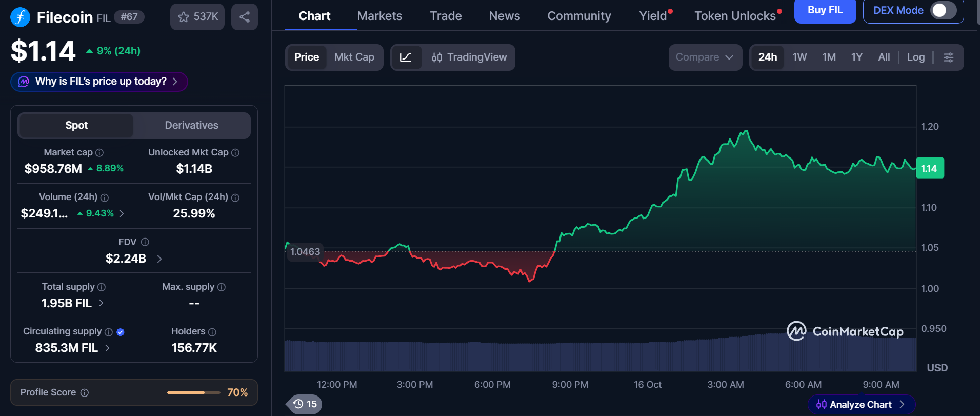Click the Analyze Chart button
980x416 pixels.
(861, 405)
